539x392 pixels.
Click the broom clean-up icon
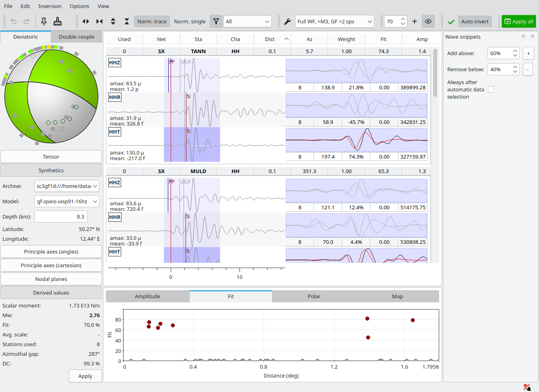(x=58, y=21)
